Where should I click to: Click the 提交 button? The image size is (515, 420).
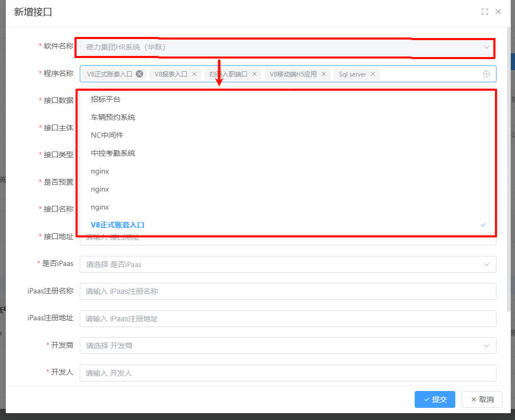click(x=435, y=399)
